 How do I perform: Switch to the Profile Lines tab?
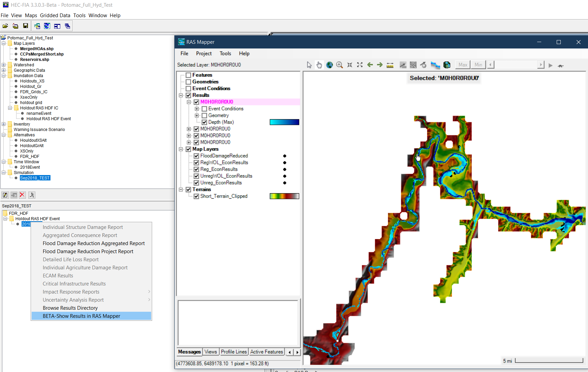[x=234, y=352]
